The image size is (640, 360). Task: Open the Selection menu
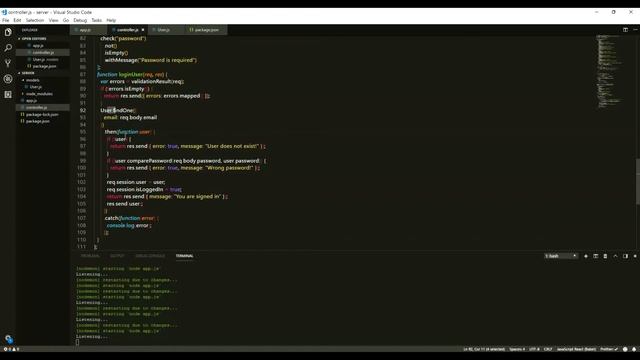pyautogui.click(x=35, y=20)
